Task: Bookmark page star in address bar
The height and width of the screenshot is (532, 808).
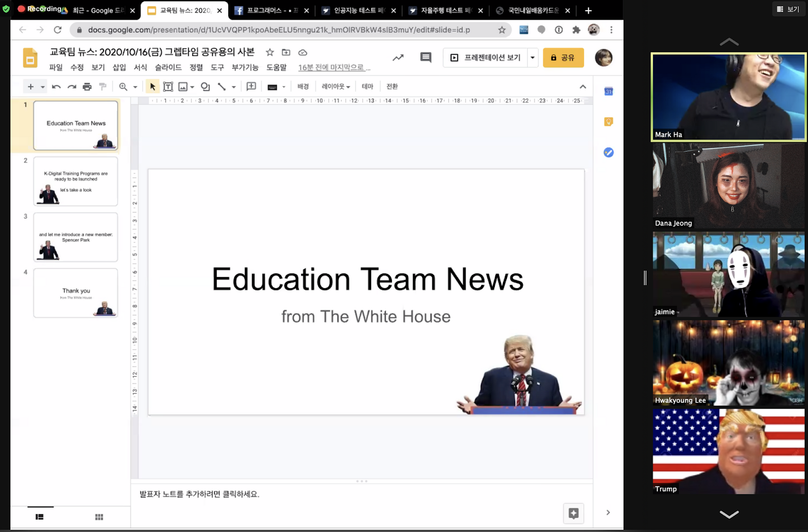Action: click(x=501, y=30)
